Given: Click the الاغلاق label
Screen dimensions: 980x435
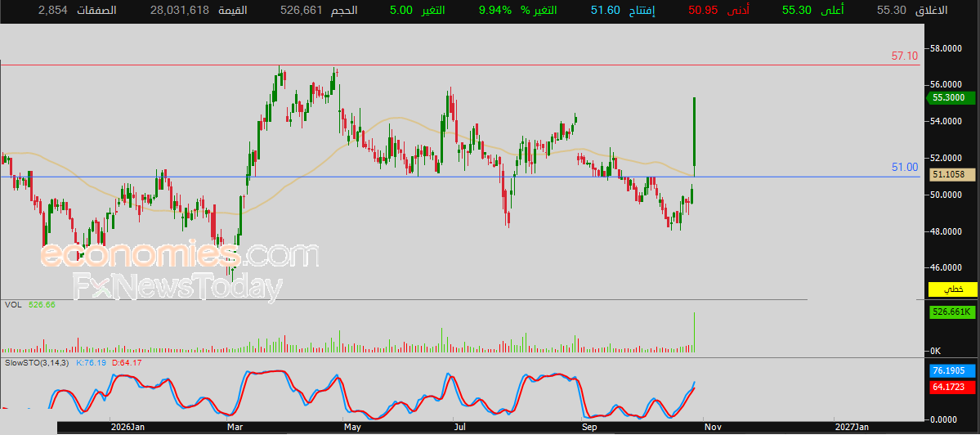Looking at the screenshot, I should 933,10.
